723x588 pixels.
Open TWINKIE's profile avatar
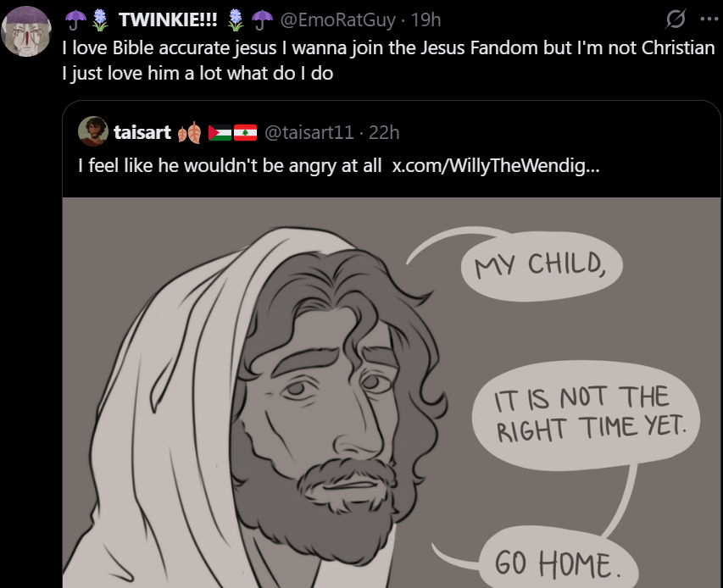(x=26, y=31)
